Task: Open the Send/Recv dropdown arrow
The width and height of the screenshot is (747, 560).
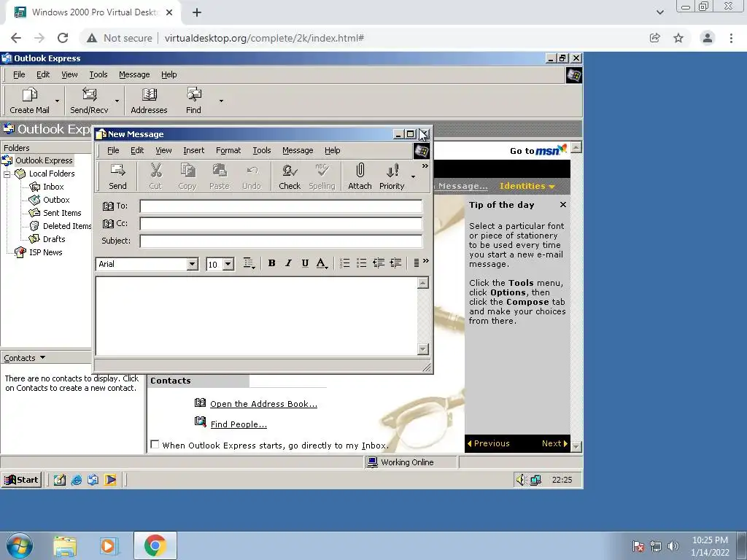Action: pyautogui.click(x=117, y=101)
